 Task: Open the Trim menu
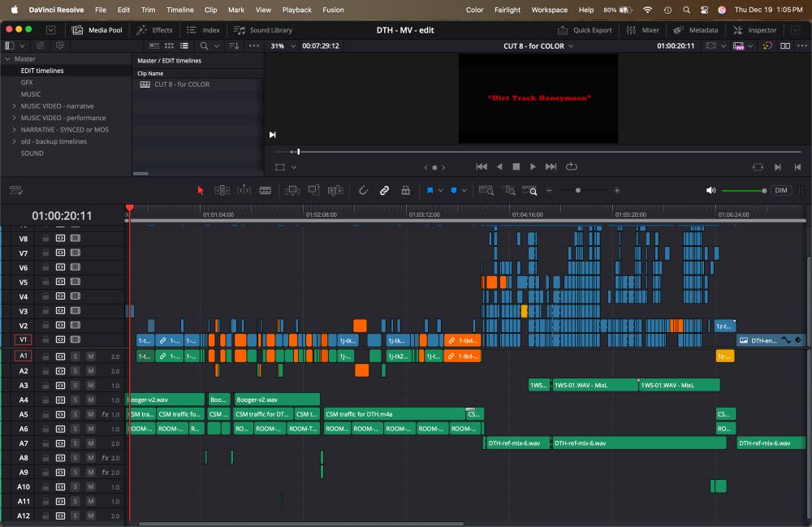[x=148, y=10]
